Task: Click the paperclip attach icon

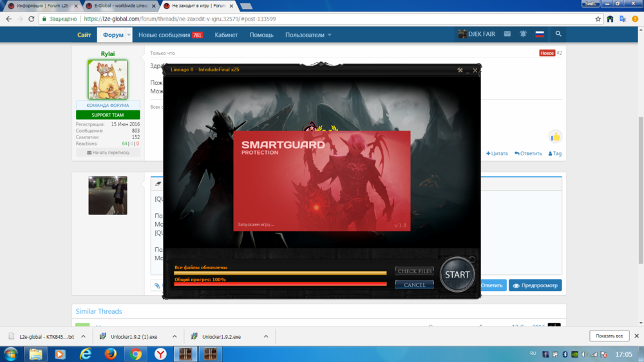Action: point(157,285)
